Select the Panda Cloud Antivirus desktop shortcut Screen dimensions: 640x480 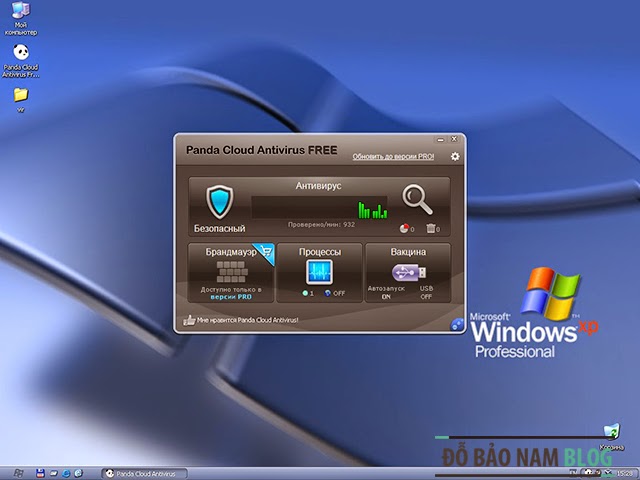pyautogui.click(x=20, y=61)
